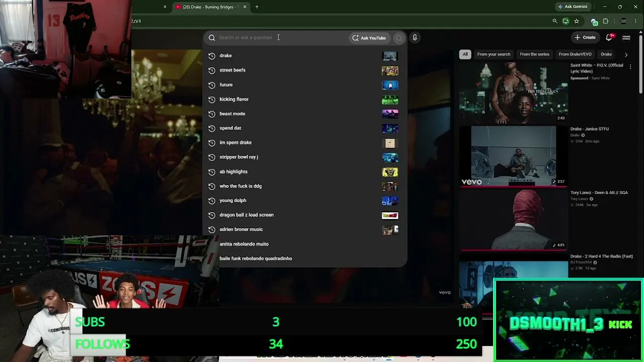This screenshot has width=644, height=362.
Task: Click thumbnail beside 'future' suggestion
Action: pos(390,85)
